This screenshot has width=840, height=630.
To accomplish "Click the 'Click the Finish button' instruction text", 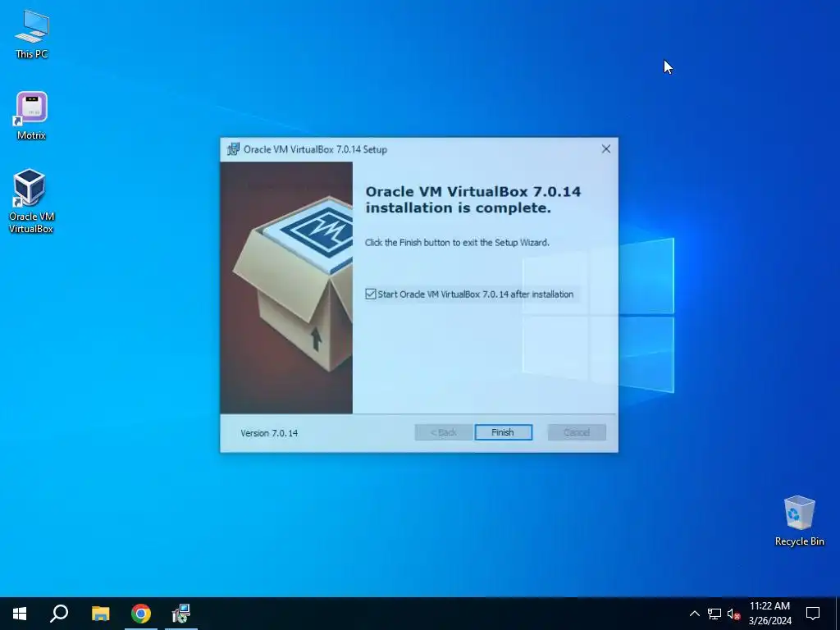I will tap(457, 243).
